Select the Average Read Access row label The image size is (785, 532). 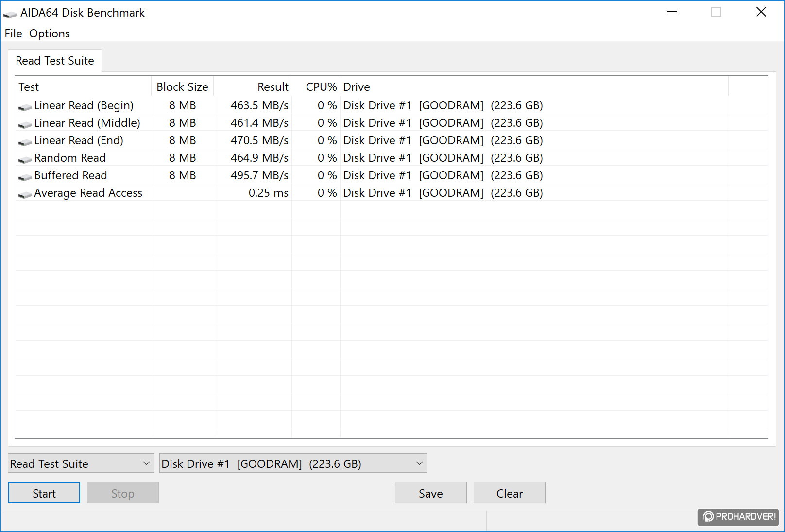(88, 193)
